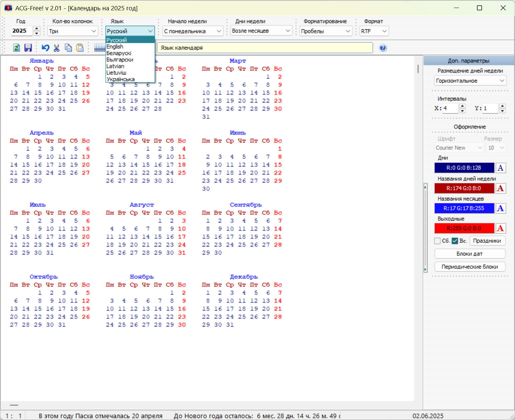Open help with the blue question mark icon
Image resolution: width=515 pixels, height=420 pixels.
[383, 48]
